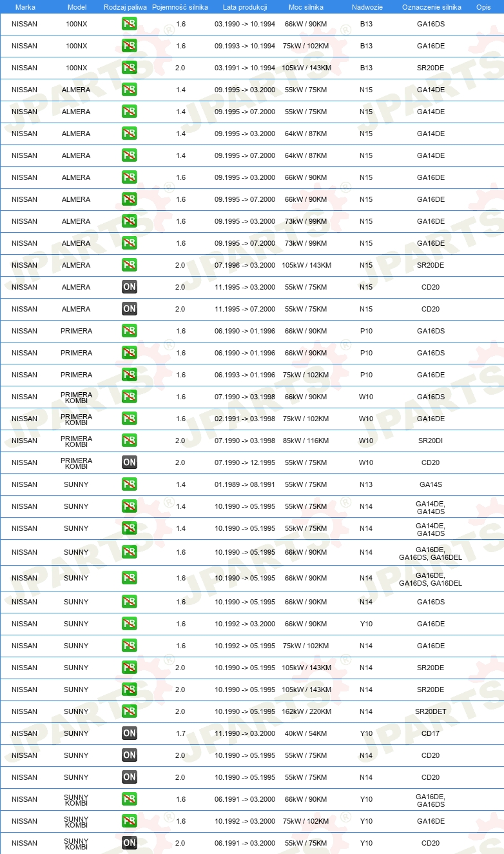The image size is (504, 854).
Task: Click production years 09.1993 -> 10.1994
Action: (x=245, y=46)
